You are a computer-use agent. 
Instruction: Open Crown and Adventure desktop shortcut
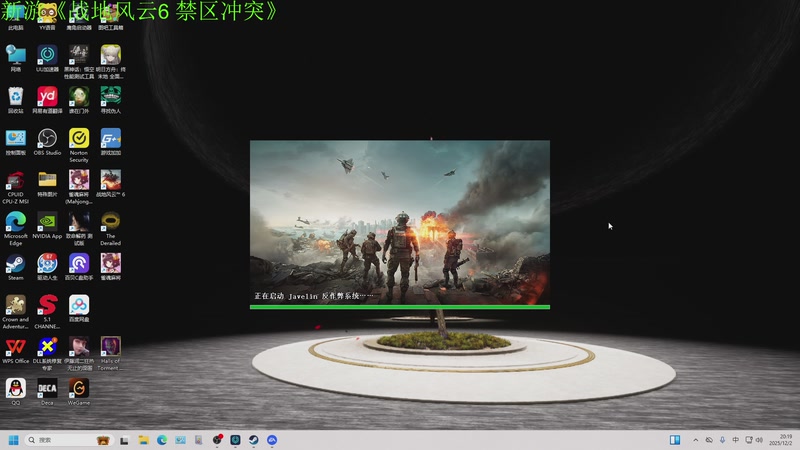click(x=16, y=312)
